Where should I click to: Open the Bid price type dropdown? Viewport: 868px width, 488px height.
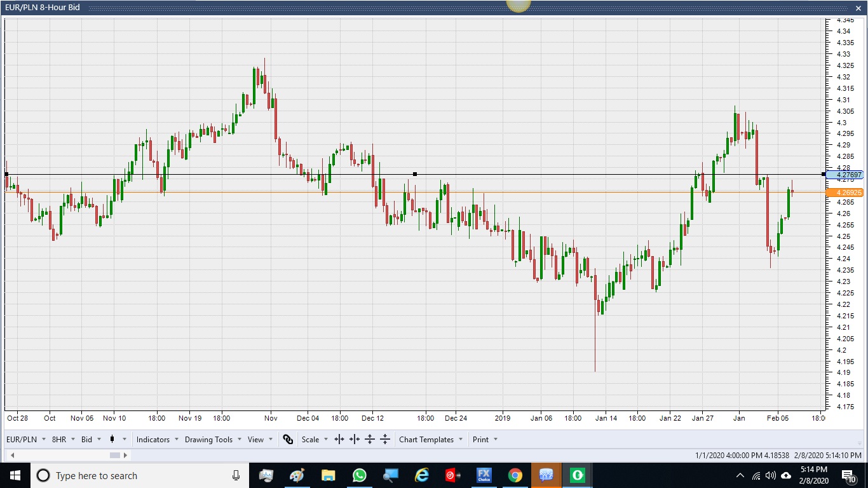pyautogui.click(x=92, y=439)
